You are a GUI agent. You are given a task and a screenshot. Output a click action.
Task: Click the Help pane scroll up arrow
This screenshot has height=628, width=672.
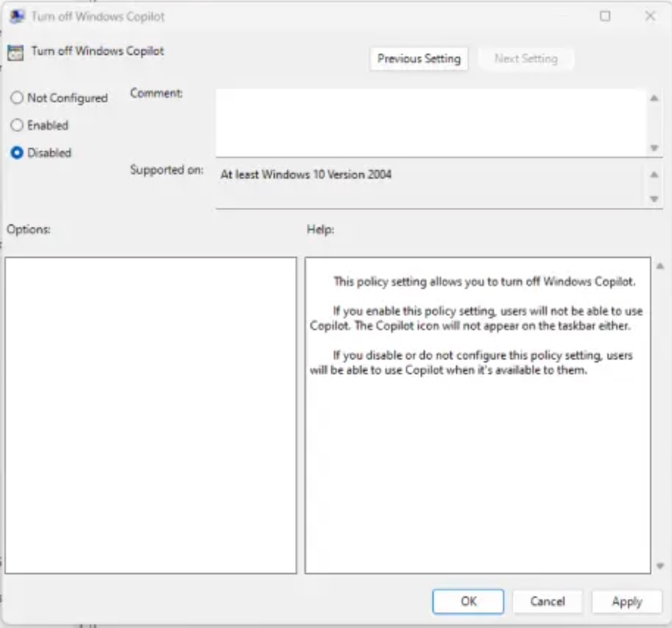pos(660,266)
